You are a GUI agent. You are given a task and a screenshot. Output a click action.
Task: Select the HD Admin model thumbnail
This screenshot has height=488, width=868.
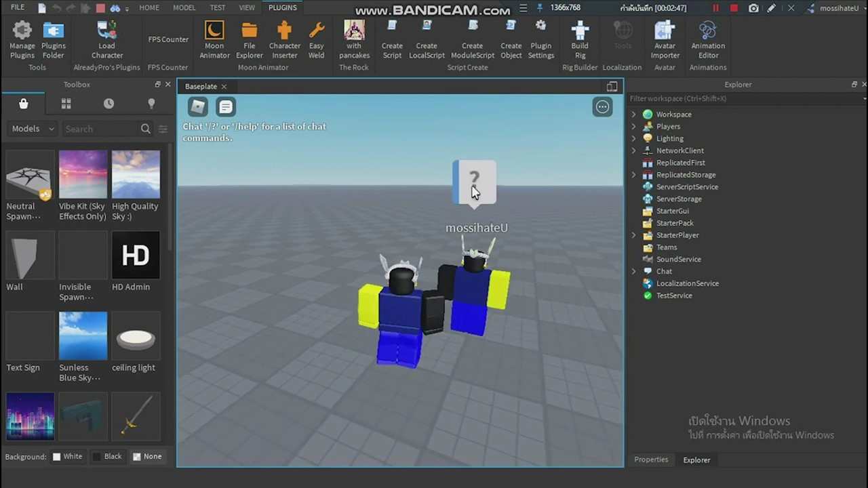pyautogui.click(x=136, y=255)
